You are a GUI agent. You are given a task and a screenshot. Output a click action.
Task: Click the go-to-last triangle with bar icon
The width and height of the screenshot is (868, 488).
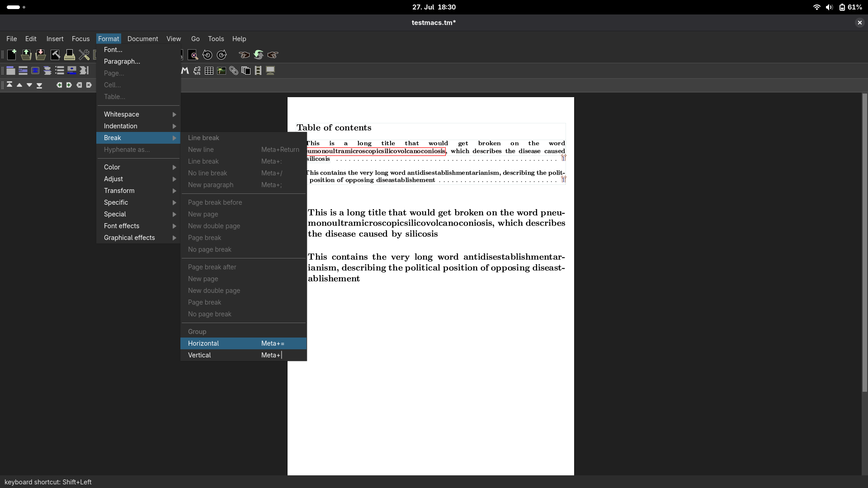(x=39, y=85)
